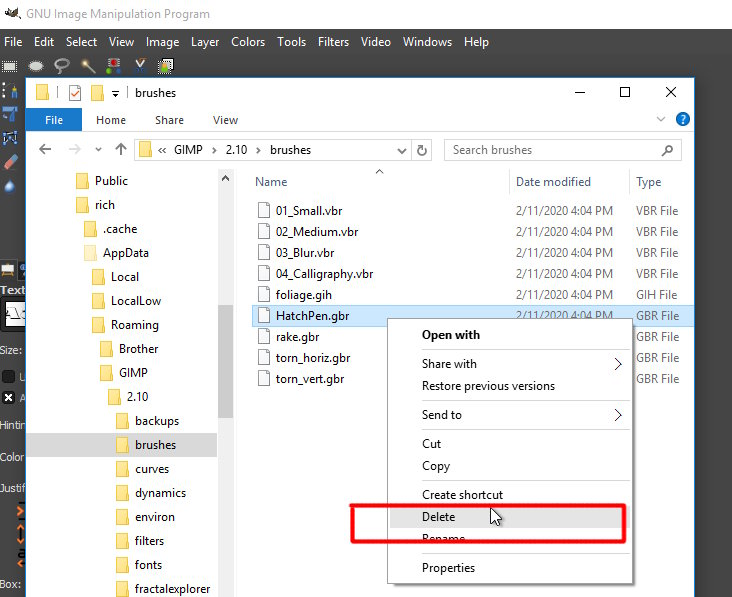
Task: Sort files by Date modified column
Action: pos(553,182)
